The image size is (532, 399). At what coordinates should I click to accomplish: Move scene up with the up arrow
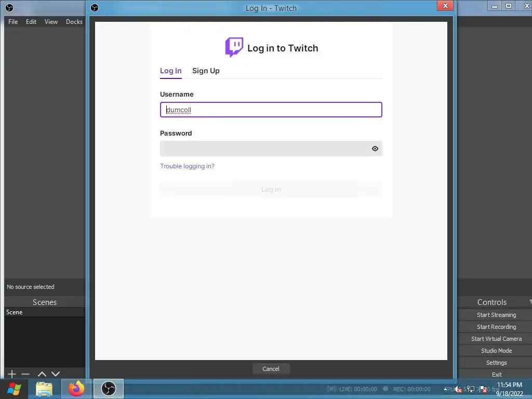[42, 374]
